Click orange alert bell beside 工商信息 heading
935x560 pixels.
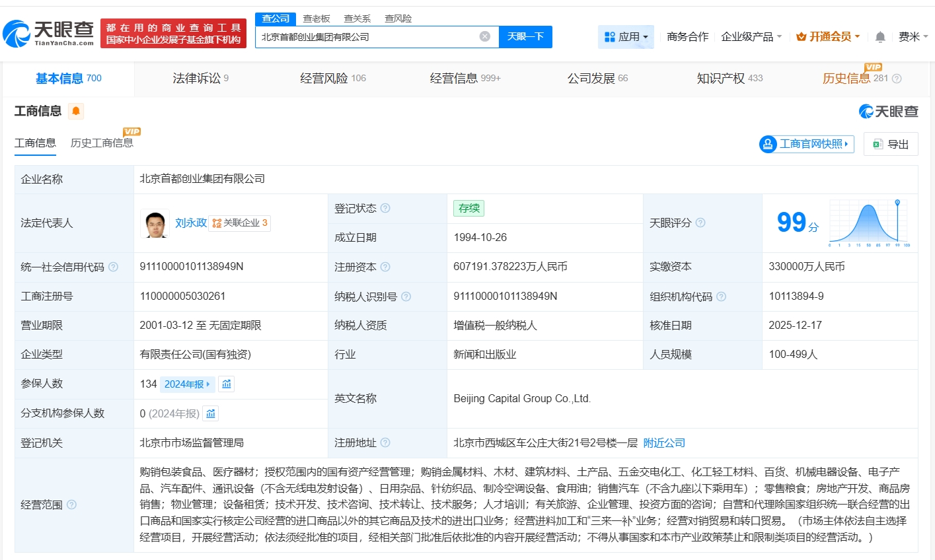76,111
